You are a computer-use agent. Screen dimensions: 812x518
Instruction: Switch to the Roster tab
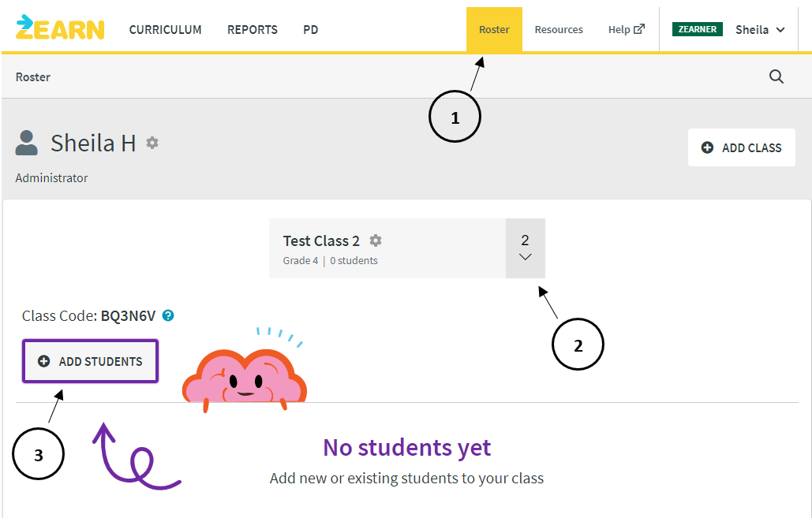[x=494, y=29]
